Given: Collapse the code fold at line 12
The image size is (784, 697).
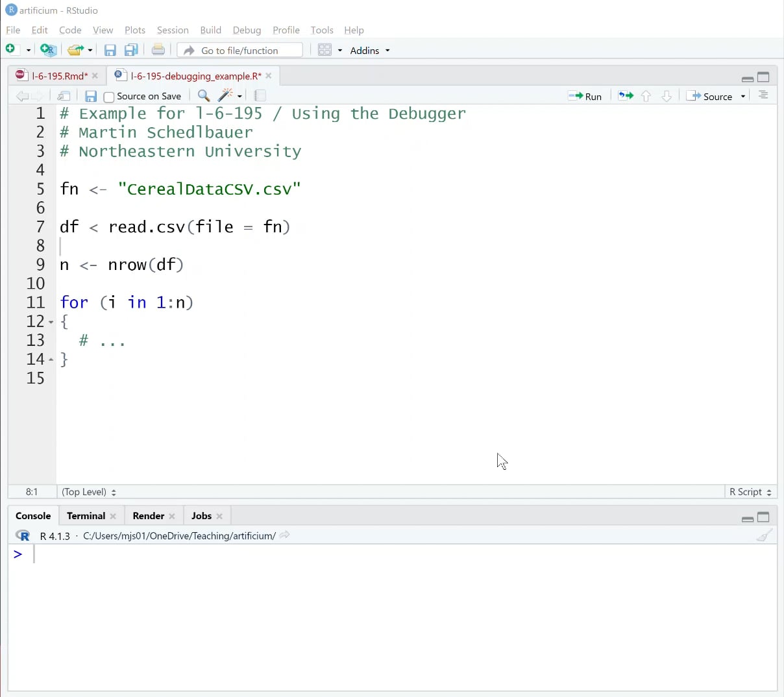Looking at the screenshot, I should click(51, 322).
